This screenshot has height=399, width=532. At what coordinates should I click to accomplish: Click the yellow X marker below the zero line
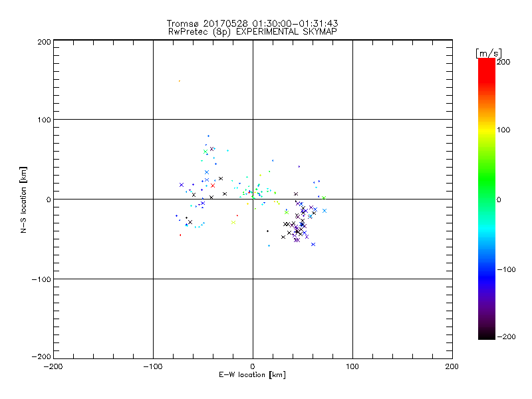pos(233,223)
